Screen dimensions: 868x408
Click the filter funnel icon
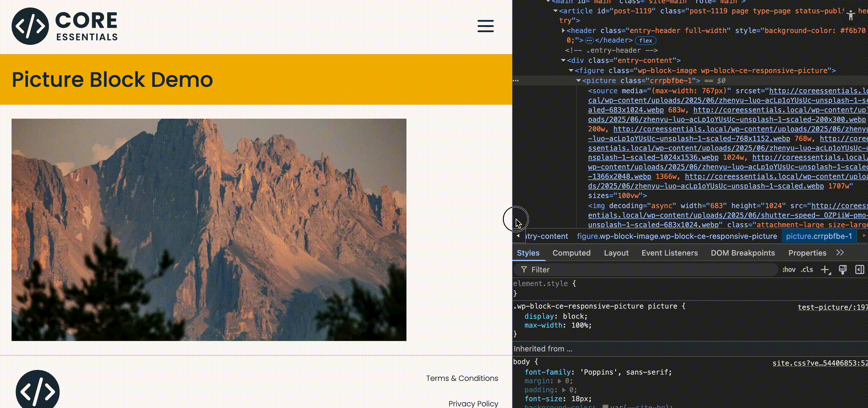pos(524,270)
